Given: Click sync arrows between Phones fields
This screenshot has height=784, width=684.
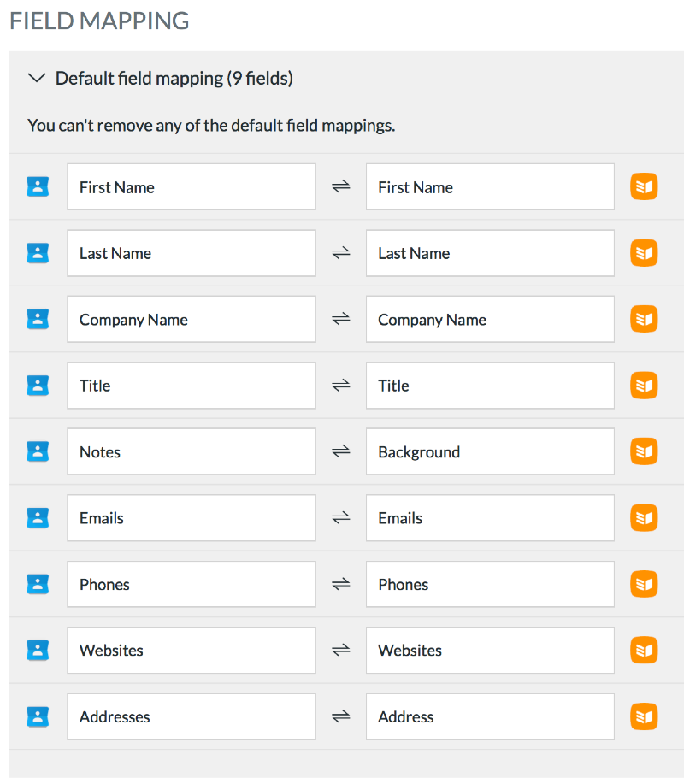Looking at the screenshot, I should [341, 584].
